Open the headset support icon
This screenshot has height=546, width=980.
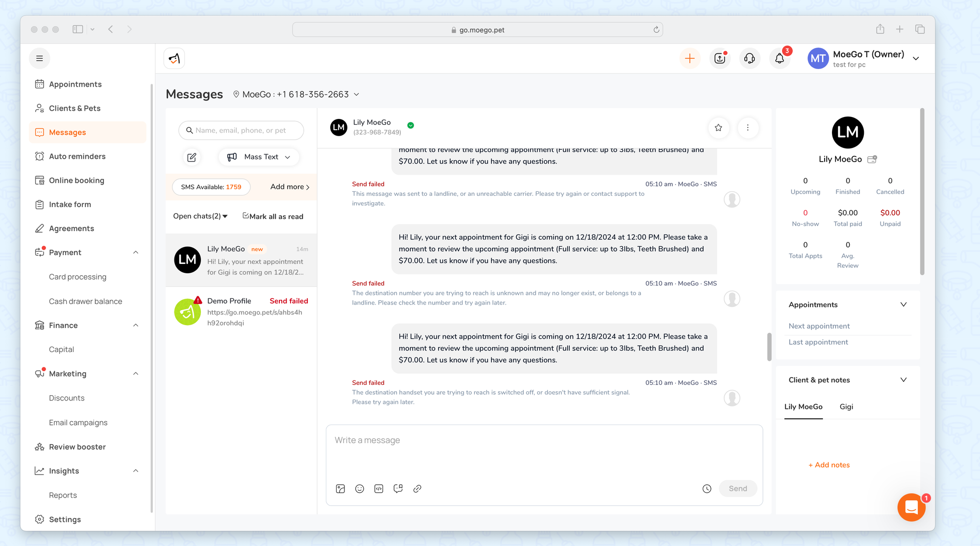749,59
